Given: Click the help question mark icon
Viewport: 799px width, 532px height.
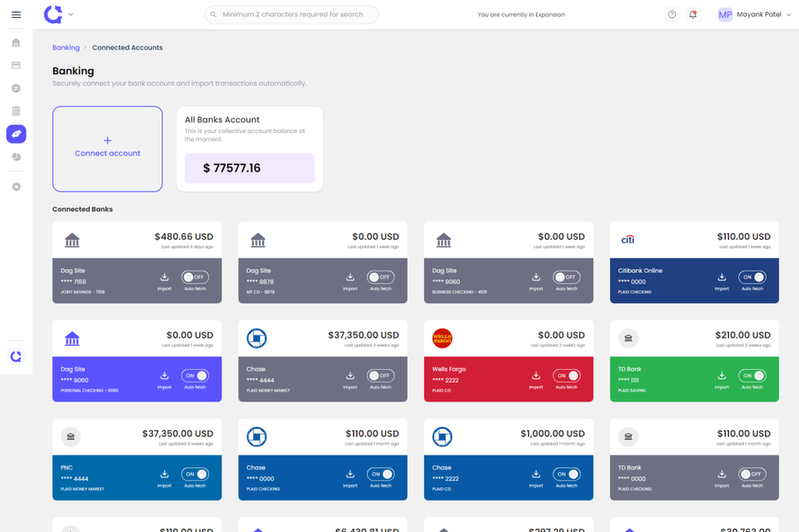Looking at the screenshot, I should [674, 15].
